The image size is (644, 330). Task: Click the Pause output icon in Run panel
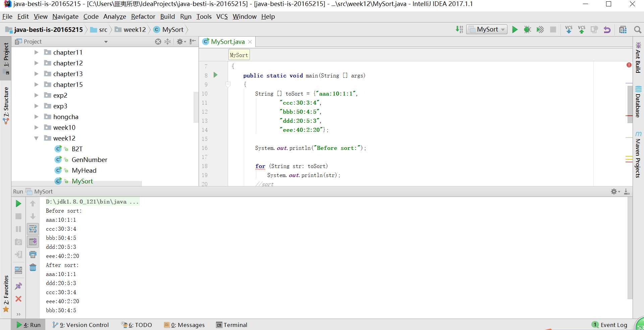pyautogui.click(x=18, y=229)
